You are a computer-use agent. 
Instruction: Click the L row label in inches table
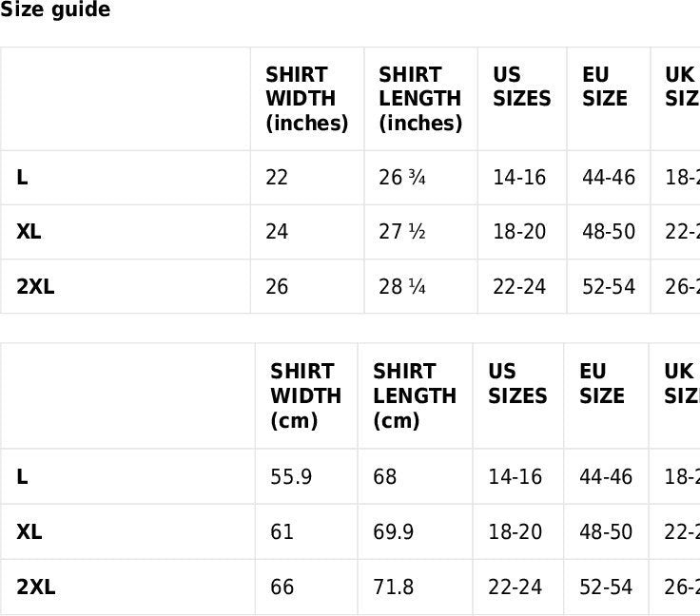(x=22, y=178)
